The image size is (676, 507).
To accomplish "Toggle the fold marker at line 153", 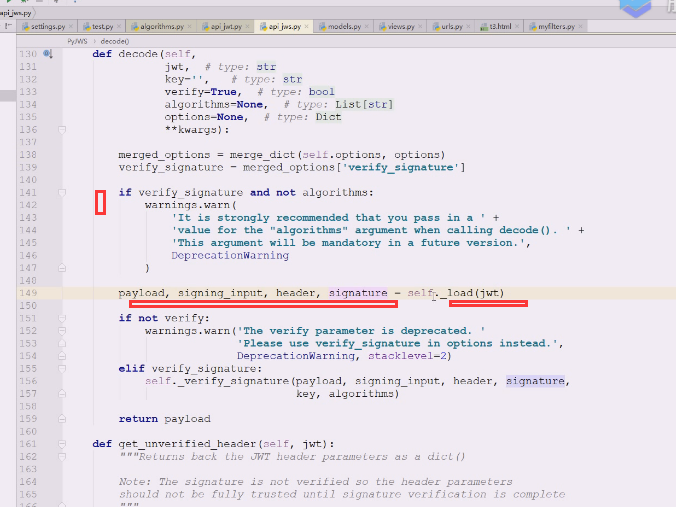I will click(x=62, y=344).
